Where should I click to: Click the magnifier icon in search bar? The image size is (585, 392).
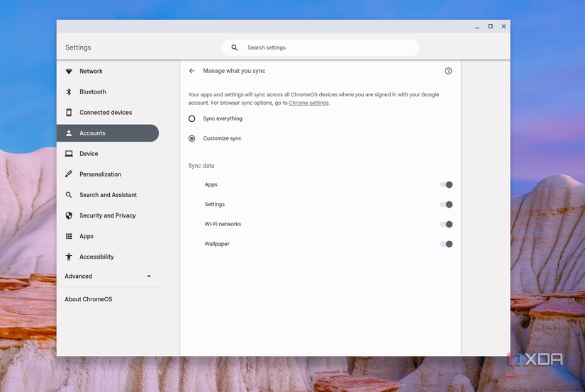pyautogui.click(x=234, y=47)
